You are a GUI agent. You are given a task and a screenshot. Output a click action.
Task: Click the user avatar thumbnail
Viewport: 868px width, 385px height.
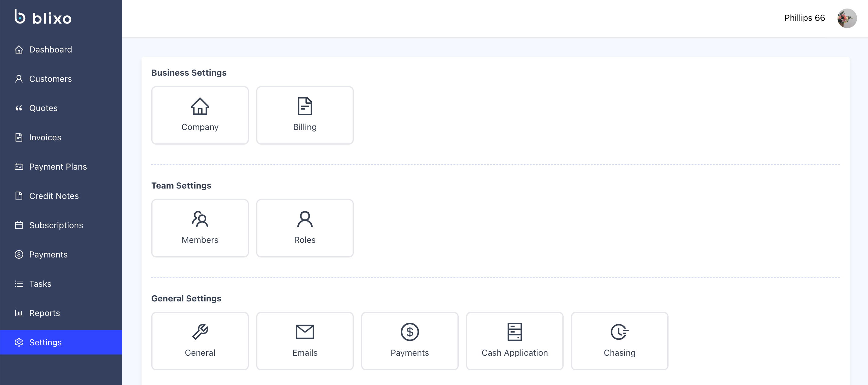[x=846, y=18]
